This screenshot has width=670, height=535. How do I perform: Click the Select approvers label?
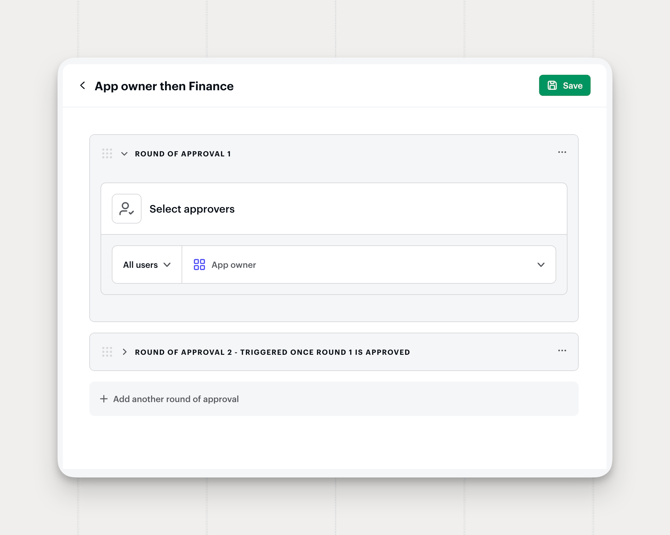[x=192, y=209]
